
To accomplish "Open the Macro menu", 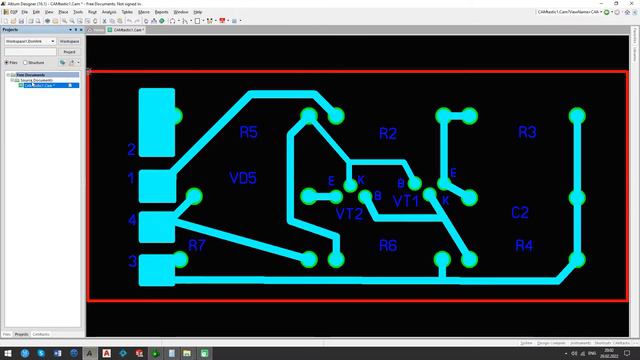I will click(x=144, y=12).
